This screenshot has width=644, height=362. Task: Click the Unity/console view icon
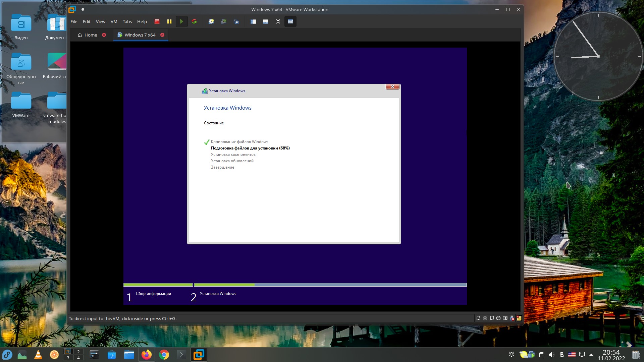pyautogui.click(x=290, y=21)
